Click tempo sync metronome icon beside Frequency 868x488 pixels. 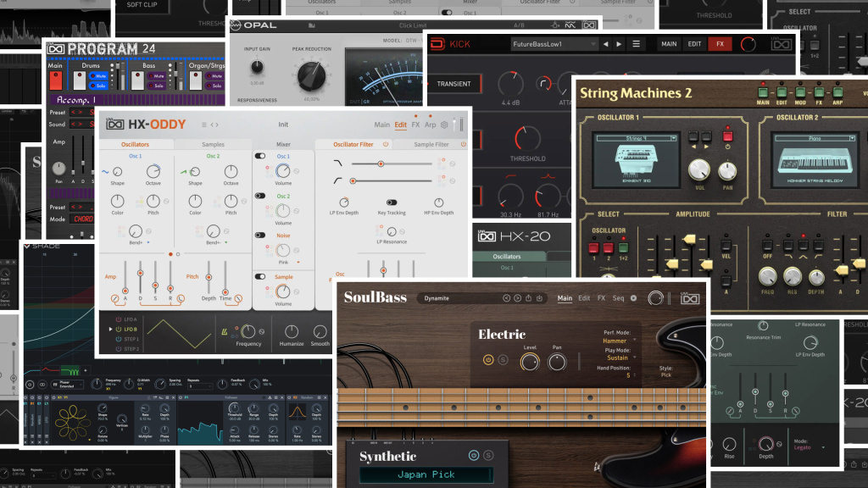click(x=224, y=332)
